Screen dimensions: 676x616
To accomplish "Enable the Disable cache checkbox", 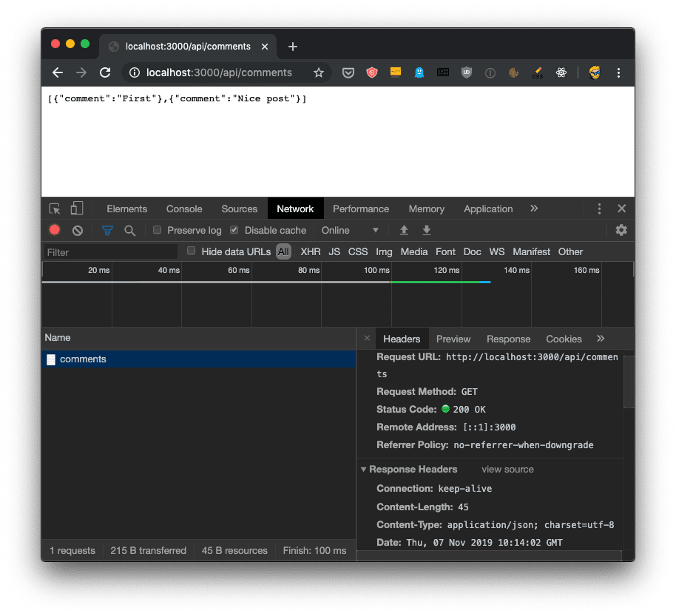I will (x=232, y=230).
